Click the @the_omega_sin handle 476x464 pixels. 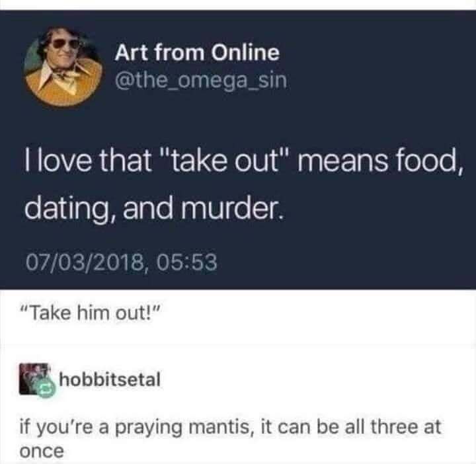point(202,83)
